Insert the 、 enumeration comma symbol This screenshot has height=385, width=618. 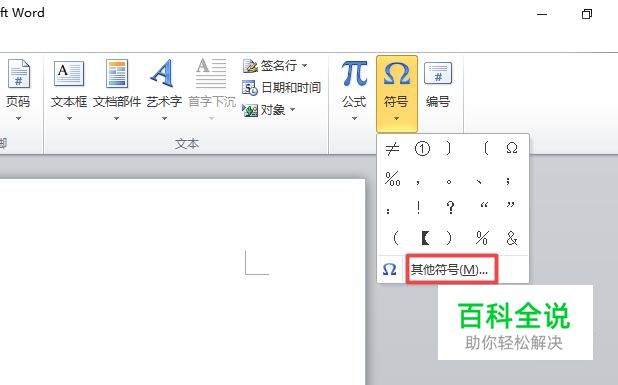pyautogui.click(x=478, y=182)
